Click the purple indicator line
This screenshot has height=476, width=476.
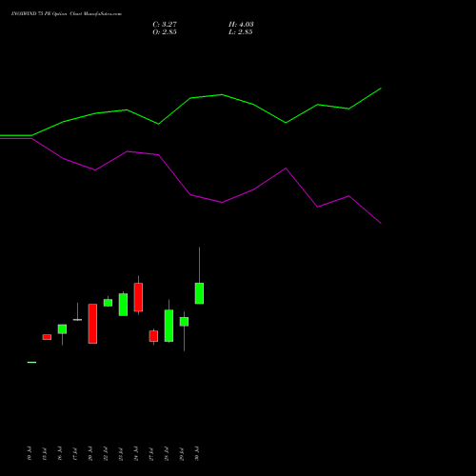pos(190,194)
